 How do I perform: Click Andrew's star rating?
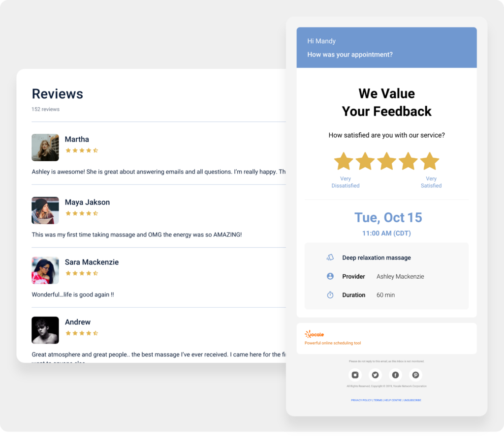click(x=82, y=333)
